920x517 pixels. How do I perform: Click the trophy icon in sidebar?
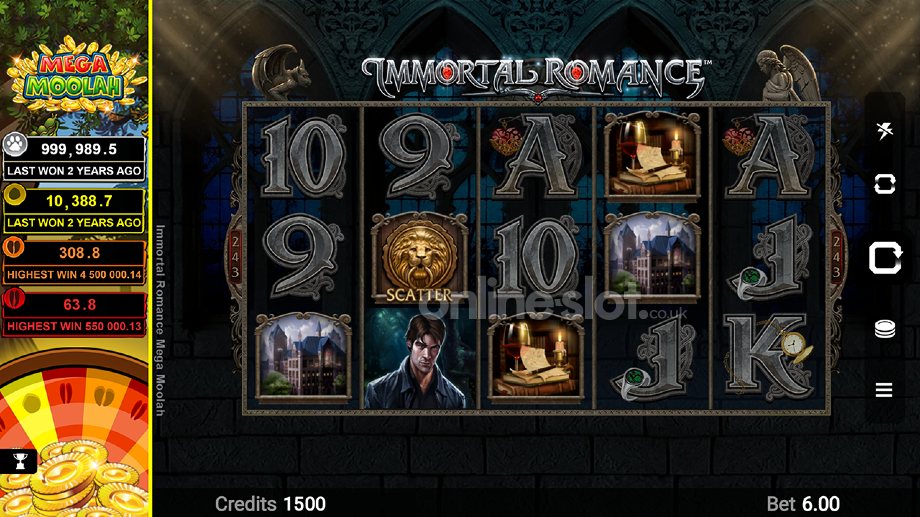click(19, 461)
